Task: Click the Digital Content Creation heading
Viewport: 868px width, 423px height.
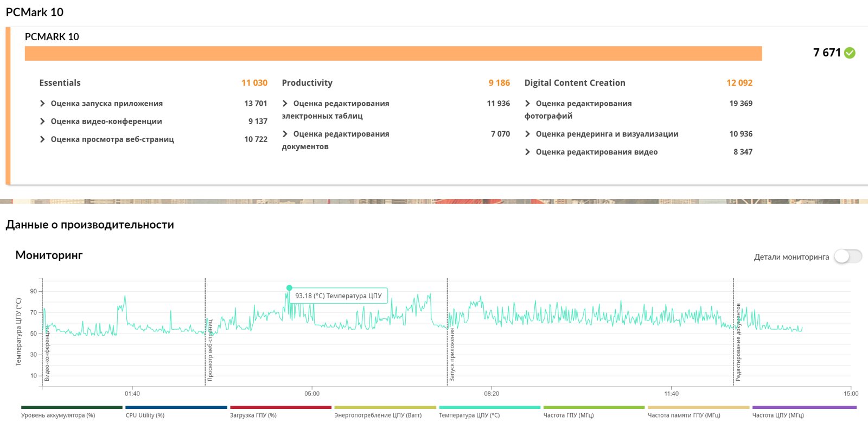Action: point(575,83)
